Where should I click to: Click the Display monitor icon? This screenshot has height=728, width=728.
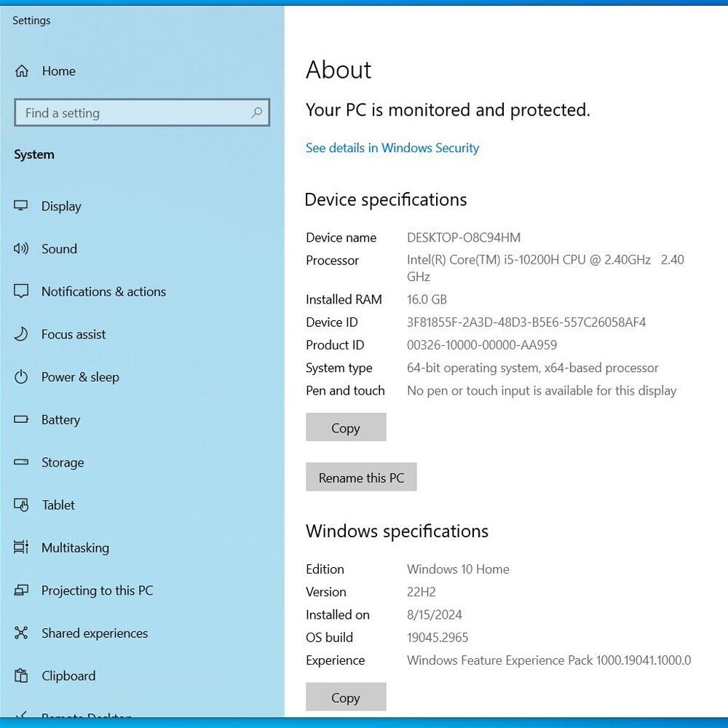coord(21,206)
